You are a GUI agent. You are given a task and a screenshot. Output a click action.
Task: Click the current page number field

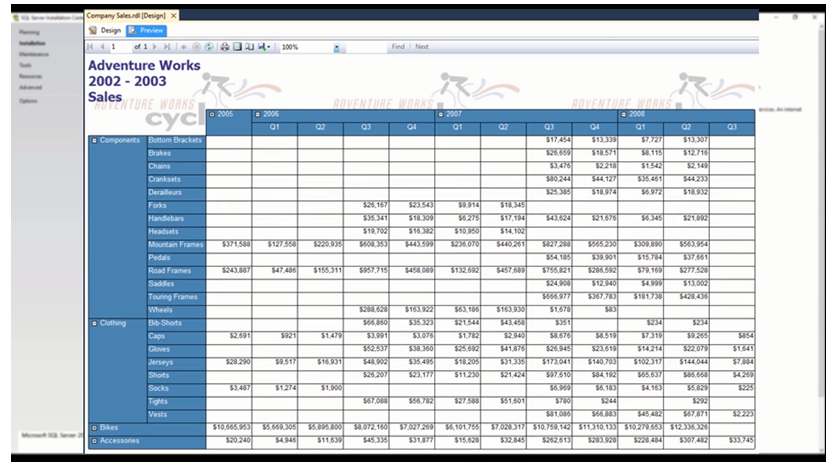(x=121, y=47)
